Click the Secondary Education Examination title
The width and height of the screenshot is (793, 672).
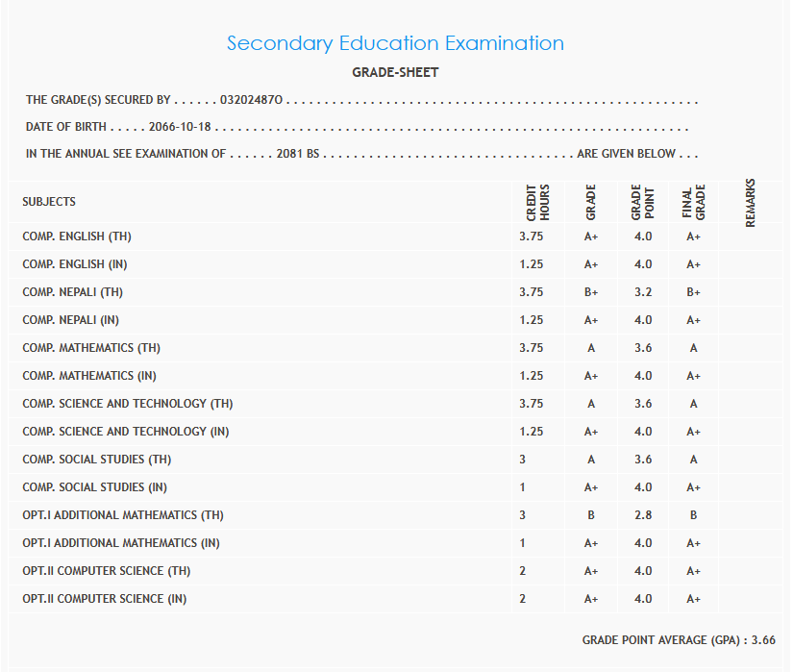[x=395, y=43]
